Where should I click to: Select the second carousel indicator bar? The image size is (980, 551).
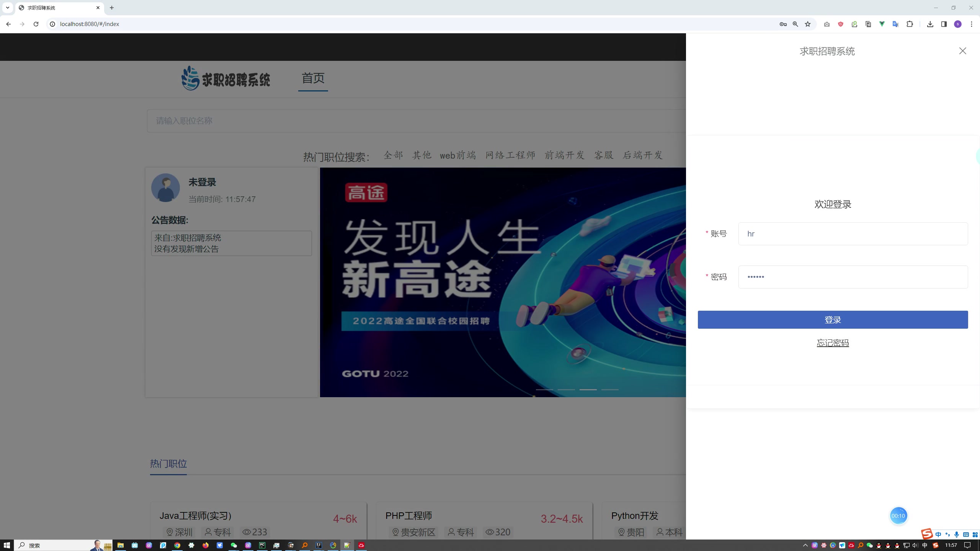[566, 390]
